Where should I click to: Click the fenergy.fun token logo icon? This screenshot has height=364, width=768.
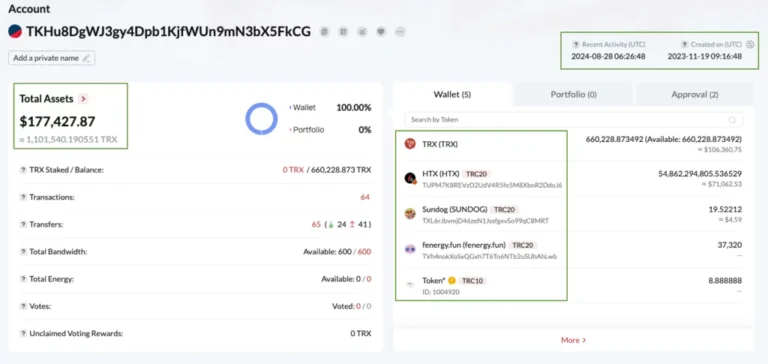coord(410,249)
